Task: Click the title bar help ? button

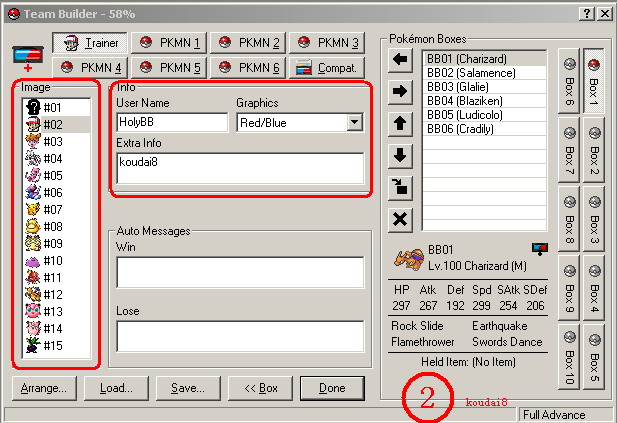Action: tap(587, 14)
